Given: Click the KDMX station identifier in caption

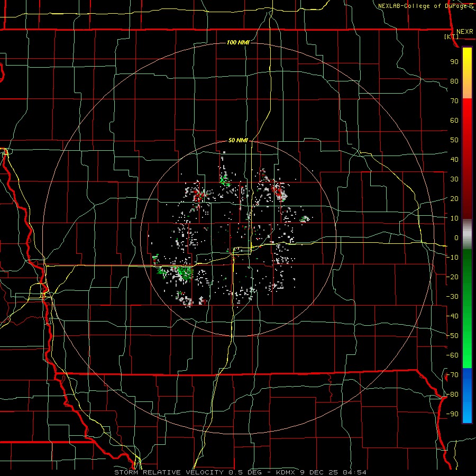Looking at the screenshot, I should click(286, 472).
